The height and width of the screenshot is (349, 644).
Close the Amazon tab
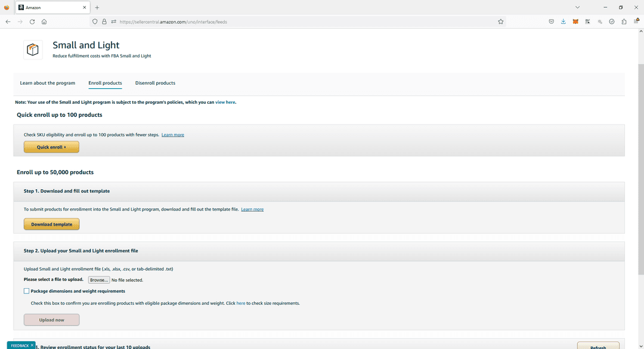click(85, 7)
